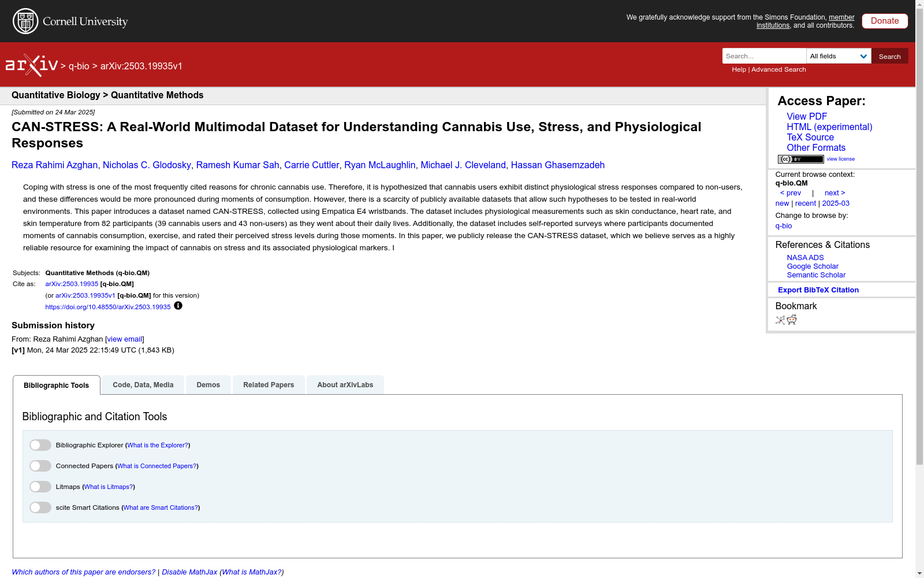Viewport: 924px width, 578px height.
Task: Open Advanced Search link
Action: tap(778, 69)
